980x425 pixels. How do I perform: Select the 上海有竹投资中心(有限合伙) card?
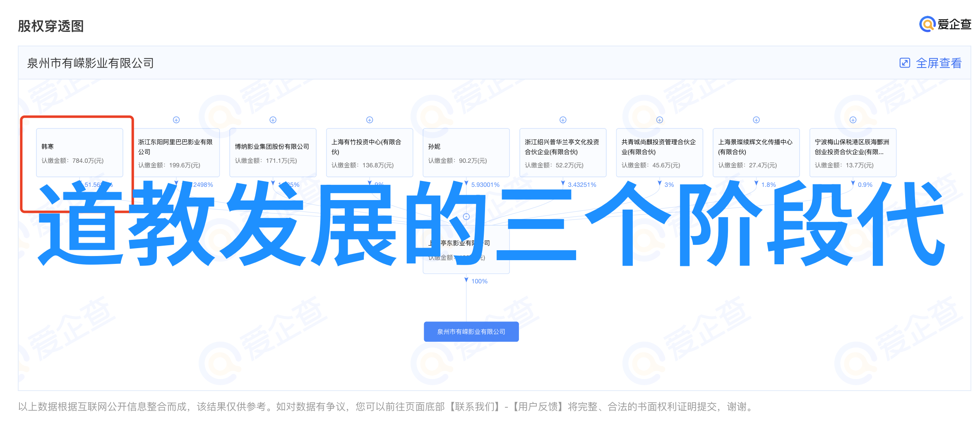pyautogui.click(x=370, y=152)
